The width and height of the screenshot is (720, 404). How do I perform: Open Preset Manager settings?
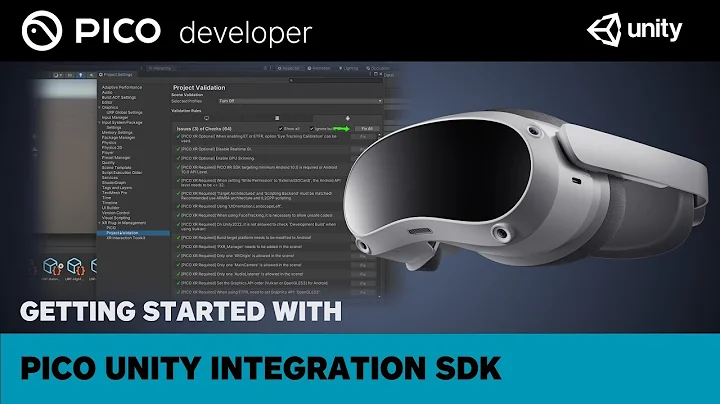(116, 157)
